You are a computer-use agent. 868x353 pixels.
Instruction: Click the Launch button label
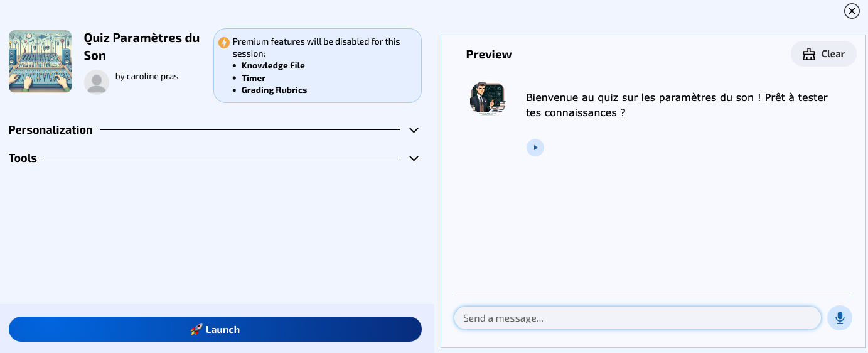click(x=223, y=329)
